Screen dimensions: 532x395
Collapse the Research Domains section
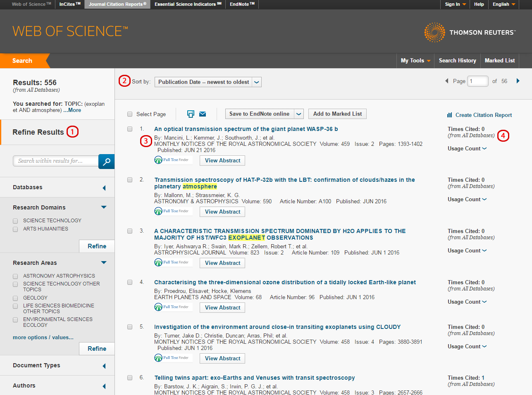tap(104, 207)
